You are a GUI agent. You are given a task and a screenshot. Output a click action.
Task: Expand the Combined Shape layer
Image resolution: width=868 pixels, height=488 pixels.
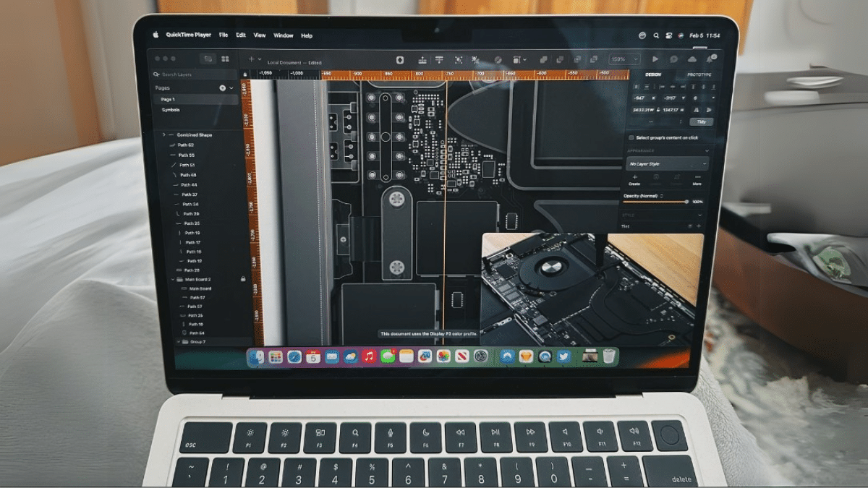[164, 135]
